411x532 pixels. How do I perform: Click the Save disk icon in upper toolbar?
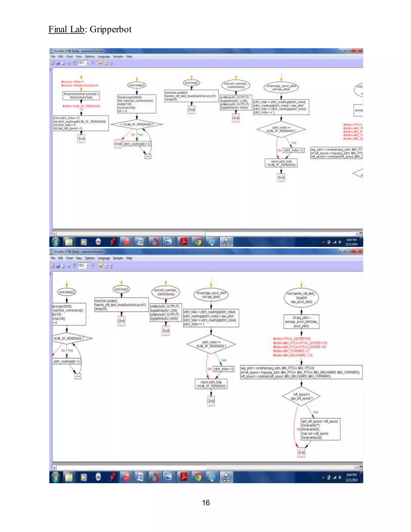click(x=58, y=63)
